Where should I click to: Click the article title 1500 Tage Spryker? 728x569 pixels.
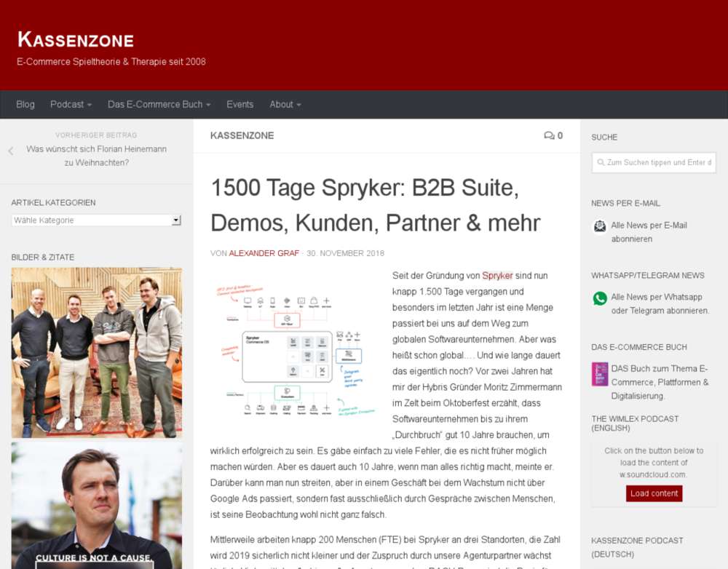375,205
